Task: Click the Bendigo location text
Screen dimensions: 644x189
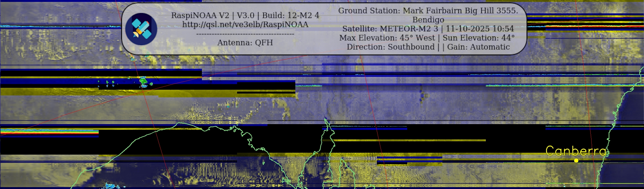Action: pyautogui.click(x=428, y=20)
